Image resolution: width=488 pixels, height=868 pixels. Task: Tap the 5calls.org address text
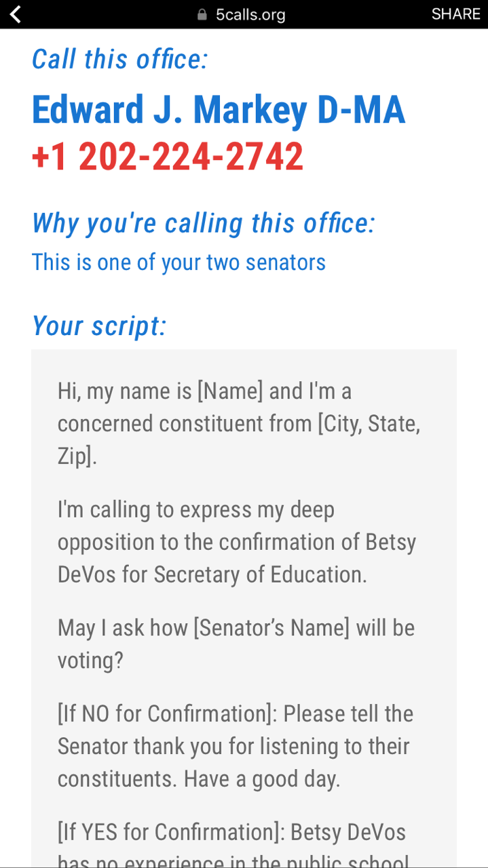click(250, 15)
